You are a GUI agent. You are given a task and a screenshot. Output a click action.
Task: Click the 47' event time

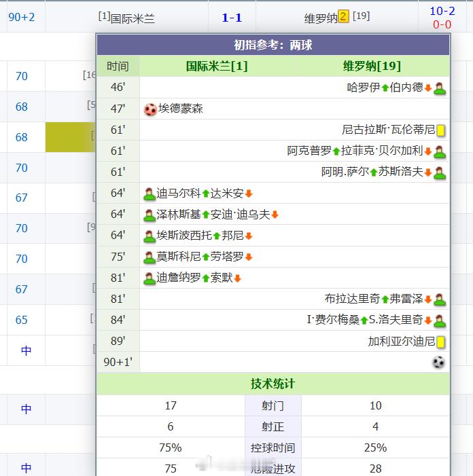(118, 109)
